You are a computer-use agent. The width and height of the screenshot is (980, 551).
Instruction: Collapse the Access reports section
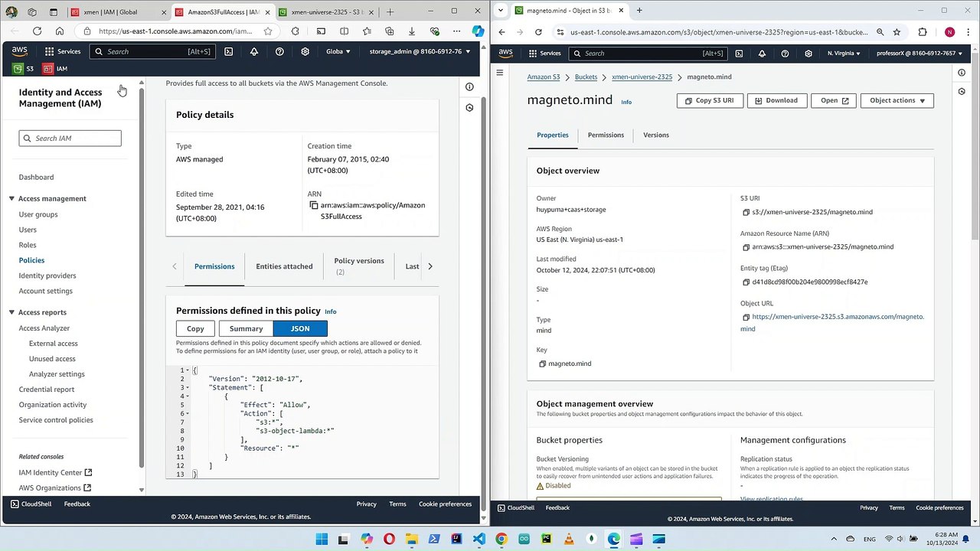coord(11,312)
